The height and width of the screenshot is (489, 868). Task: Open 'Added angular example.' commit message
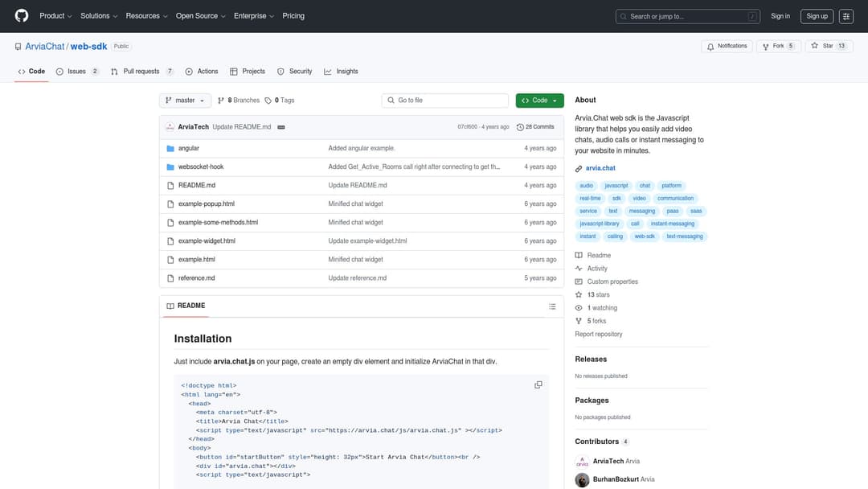click(x=362, y=149)
